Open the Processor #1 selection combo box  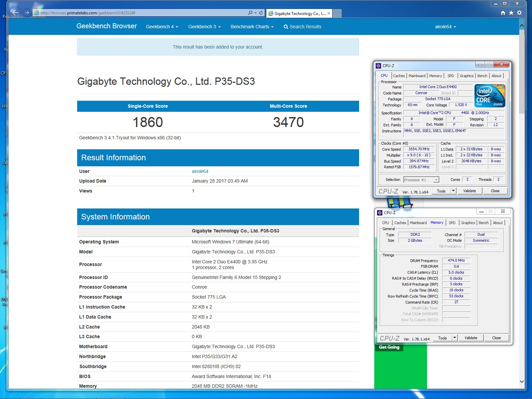tap(421, 180)
